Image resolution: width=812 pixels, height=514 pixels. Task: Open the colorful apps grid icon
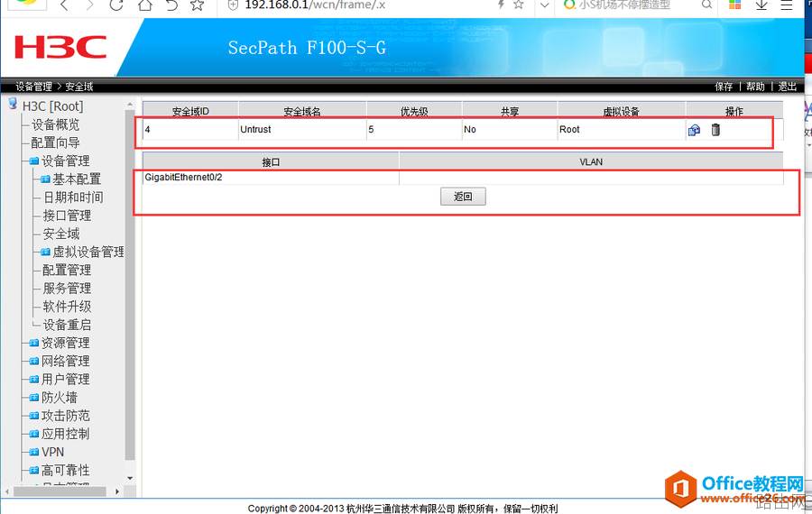734,5
